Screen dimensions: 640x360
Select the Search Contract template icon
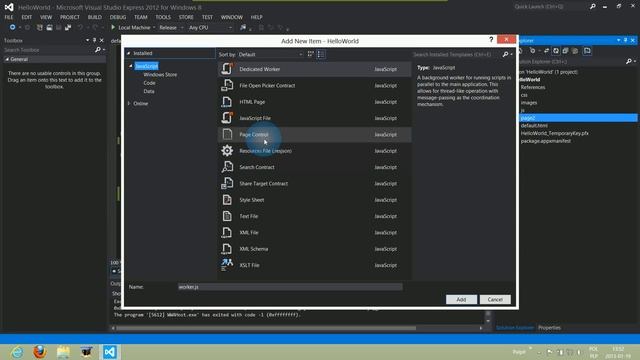click(227, 167)
